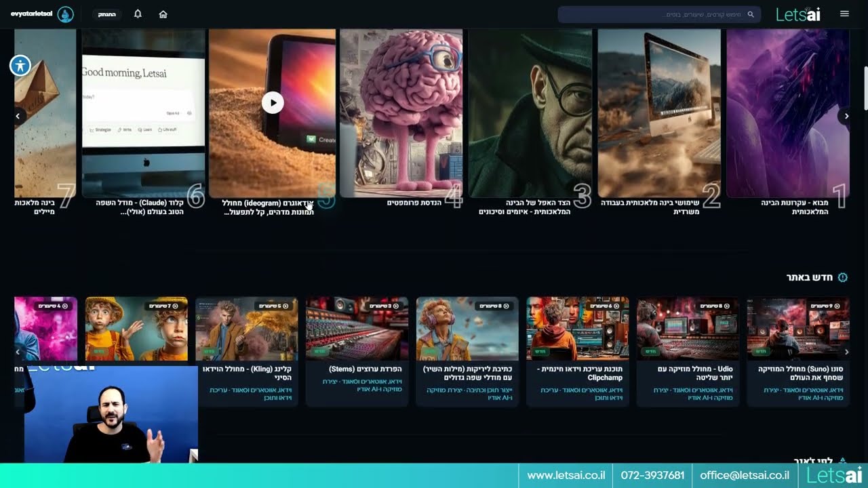
Task: Go to the home page icon
Action: point(163,14)
